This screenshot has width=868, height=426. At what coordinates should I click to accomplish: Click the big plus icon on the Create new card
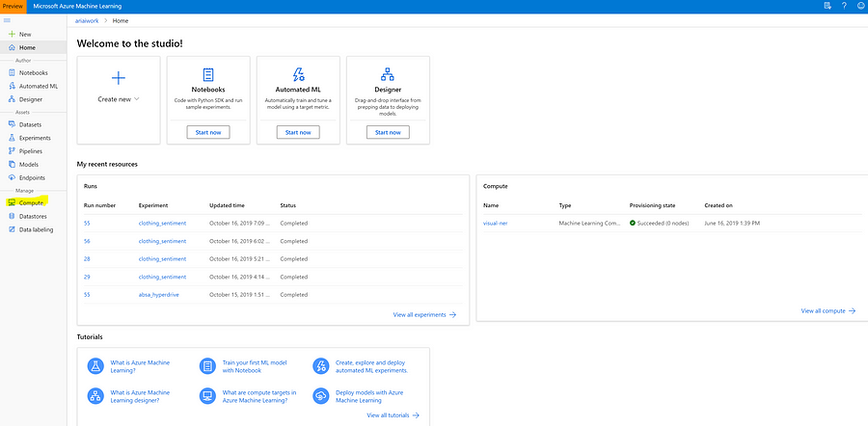coord(119,77)
